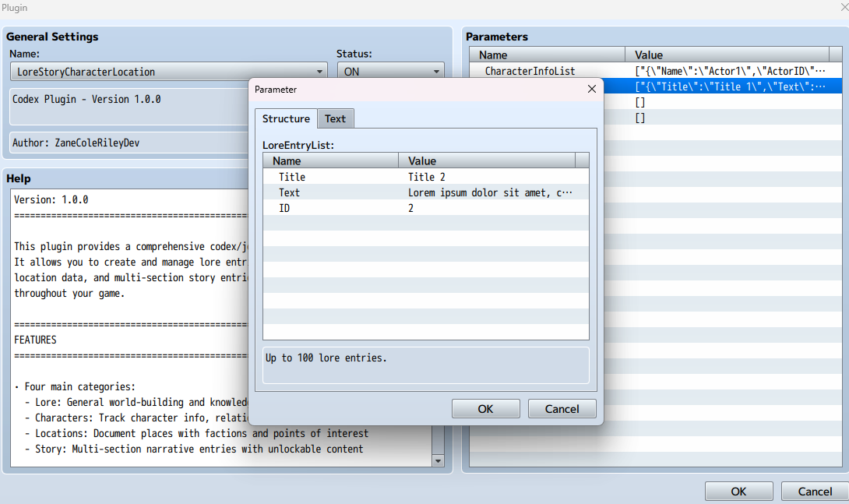849x504 pixels.
Task: Click the Value column header in LoreEntryList
Action: [x=487, y=160]
